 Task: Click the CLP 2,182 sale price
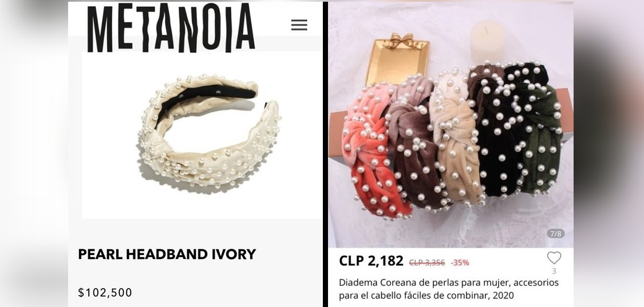point(372,261)
